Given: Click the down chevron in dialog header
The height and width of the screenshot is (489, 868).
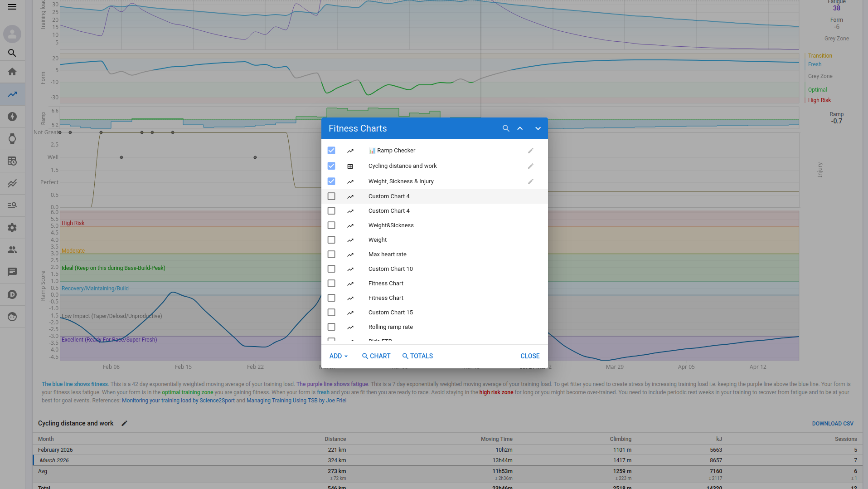Looking at the screenshot, I should [x=538, y=128].
